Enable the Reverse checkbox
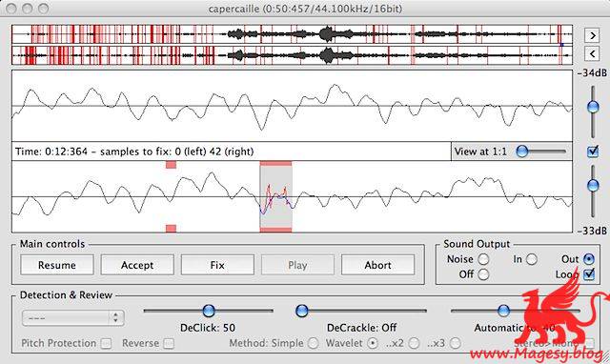Image resolution: width=610 pixels, height=364 pixels. [x=169, y=343]
